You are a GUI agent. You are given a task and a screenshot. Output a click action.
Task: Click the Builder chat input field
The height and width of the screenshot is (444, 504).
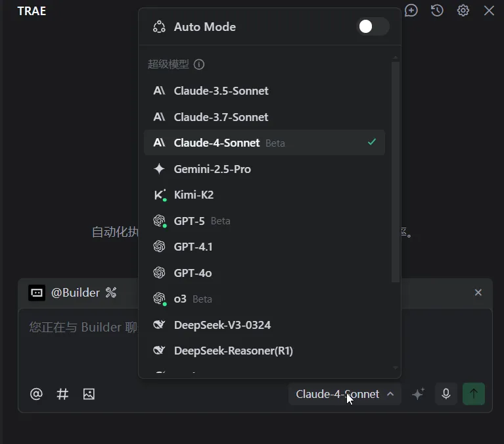[x=79, y=342]
